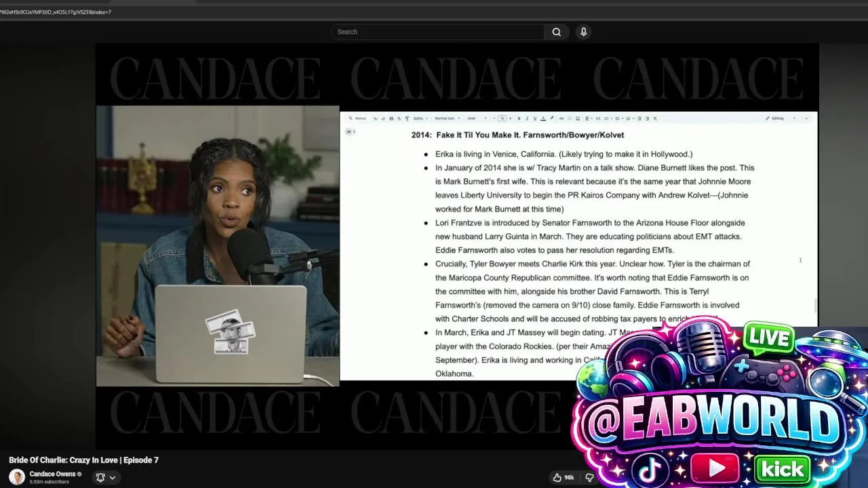Screen dimensions: 868x488
Task: Click the line spacing icon in Docs toolbar
Action: (598, 119)
